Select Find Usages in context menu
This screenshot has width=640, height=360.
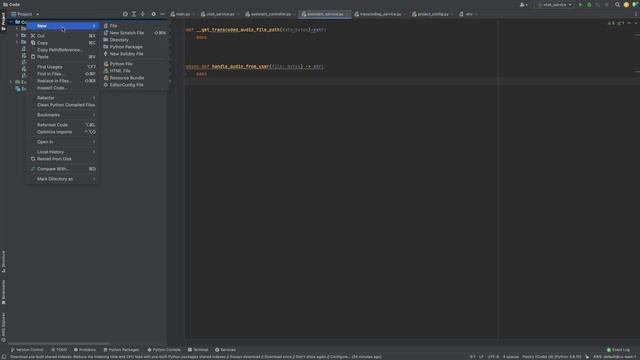[63, 67]
